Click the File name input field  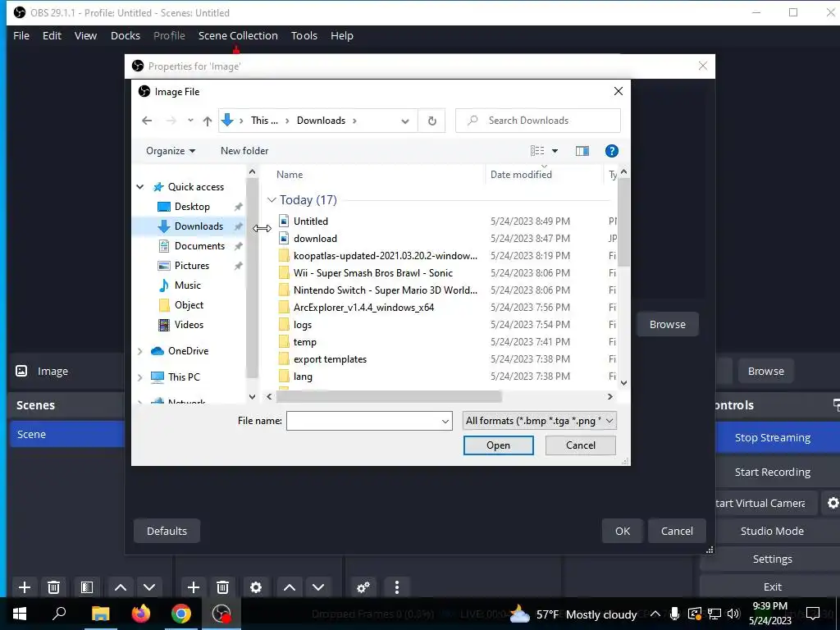(x=369, y=421)
